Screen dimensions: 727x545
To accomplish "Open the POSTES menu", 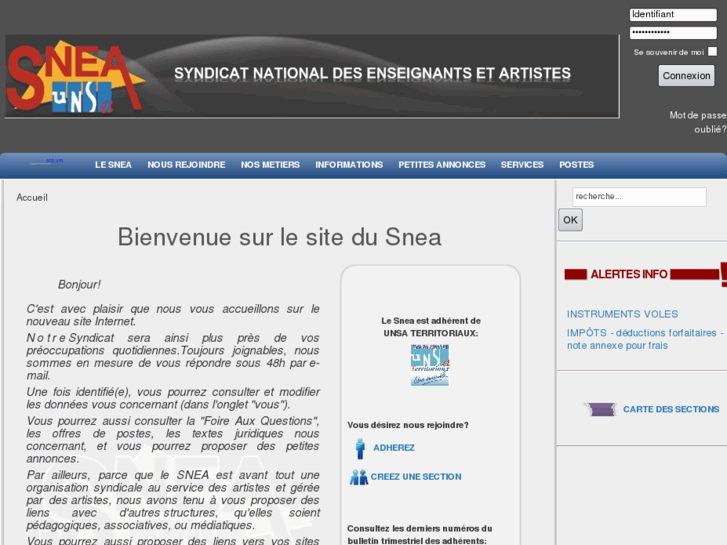I will tap(576, 165).
